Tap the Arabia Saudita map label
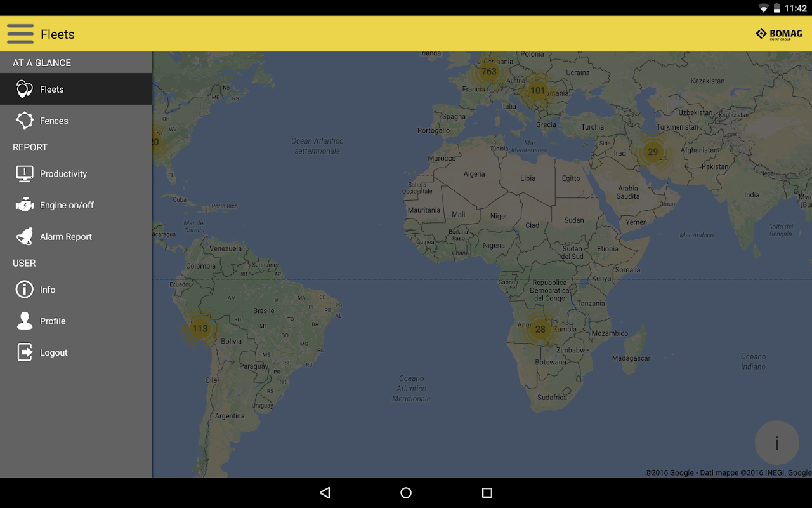Image resolution: width=812 pixels, height=508 pixels. 628,192
